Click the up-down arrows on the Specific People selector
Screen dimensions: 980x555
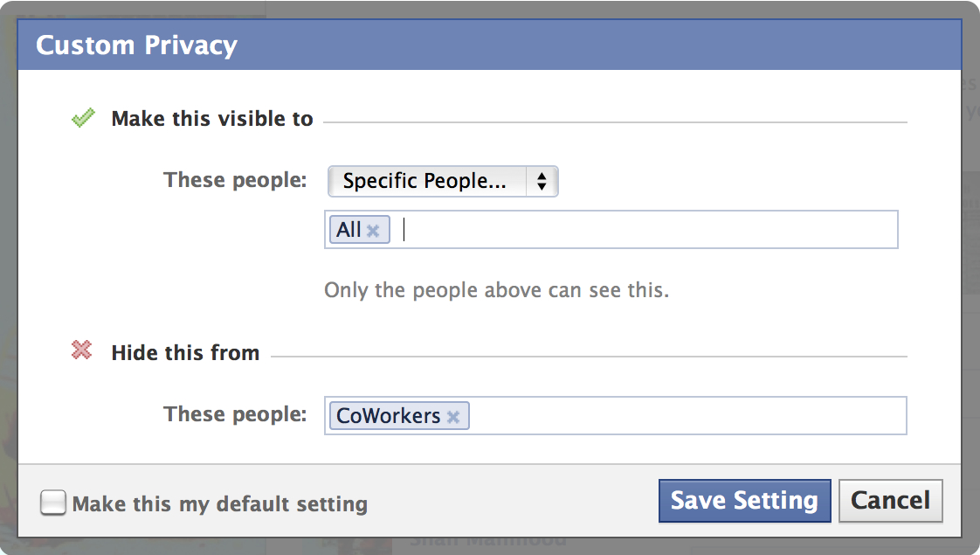pos(542,182)
